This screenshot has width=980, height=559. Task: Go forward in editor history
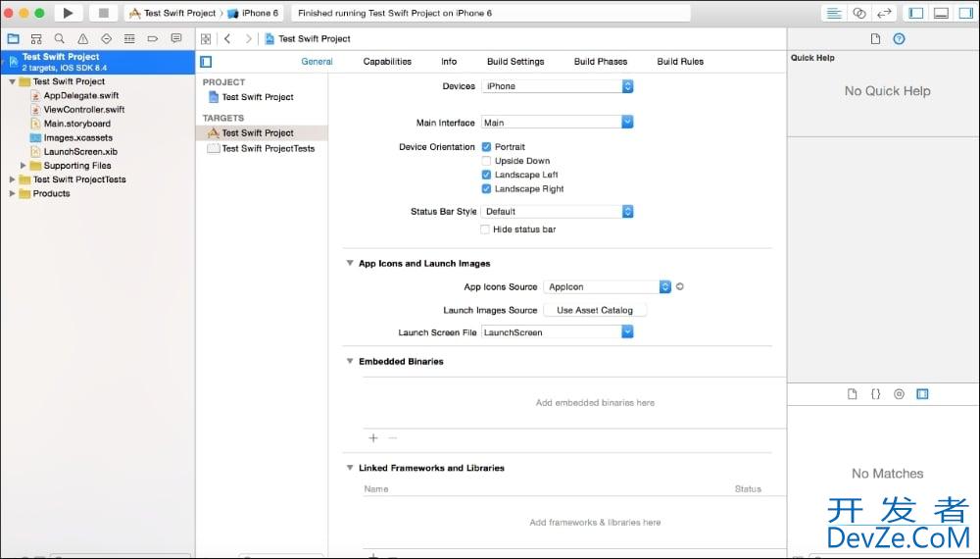(x=249, y=39)
